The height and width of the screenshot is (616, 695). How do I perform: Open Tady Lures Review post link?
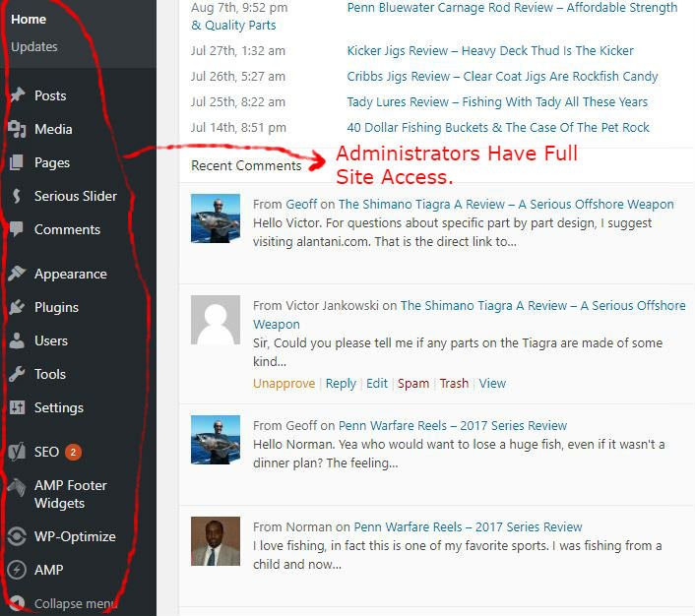coord(497,102)
